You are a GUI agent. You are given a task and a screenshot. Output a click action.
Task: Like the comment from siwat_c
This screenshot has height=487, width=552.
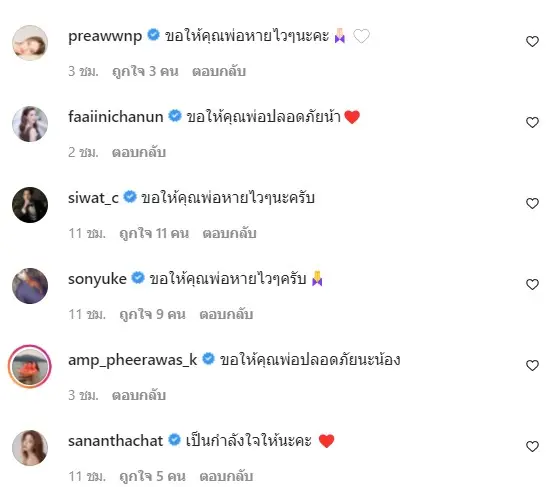532,204
